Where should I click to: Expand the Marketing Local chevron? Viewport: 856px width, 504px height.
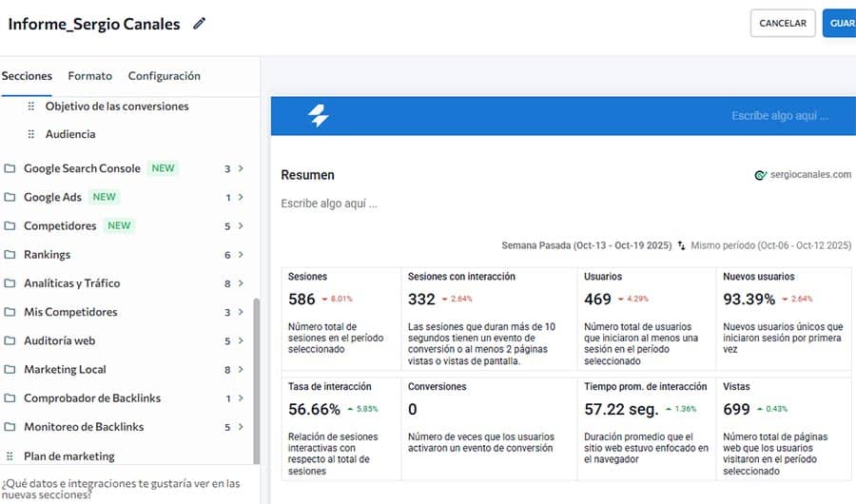point(241,370)
